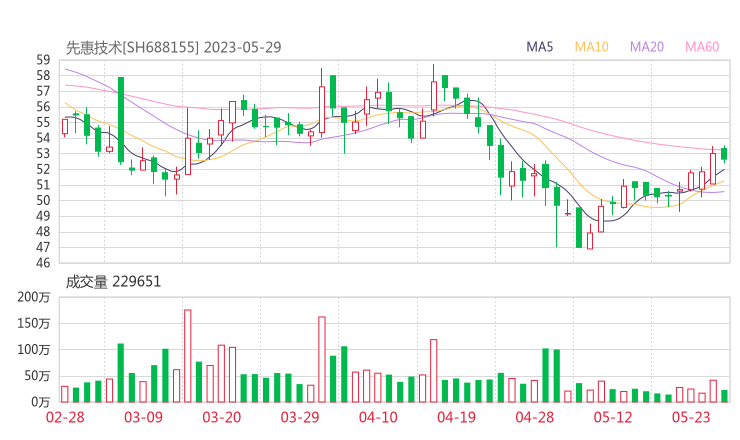This screenshot has width=740, height=440.
Task: Click the 05-23 date axis label
Action: (691, 417)
